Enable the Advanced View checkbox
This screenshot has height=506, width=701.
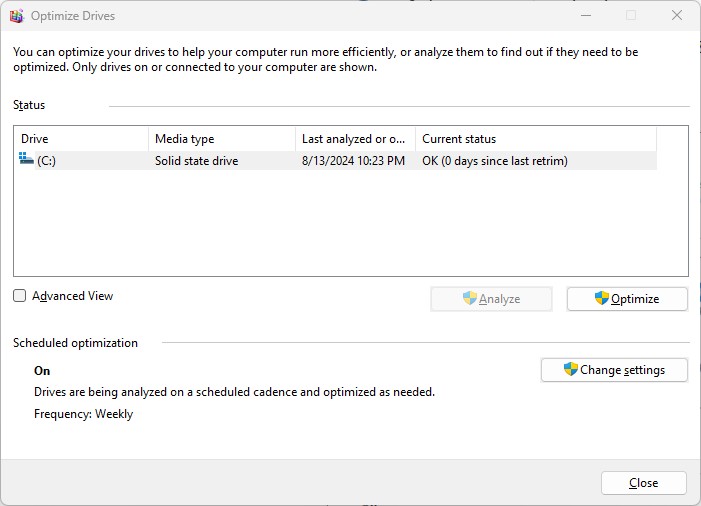coord(20,296)
